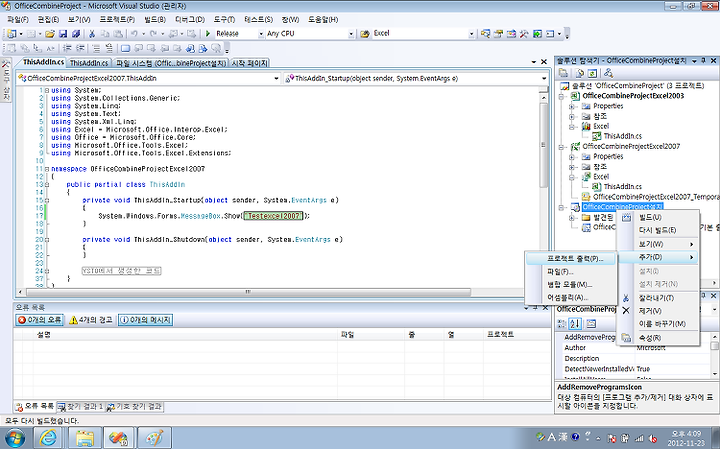Switch to the second ThisAddIn.cs tab
Screen dimensions: 720x449
[x=89, y=63]
